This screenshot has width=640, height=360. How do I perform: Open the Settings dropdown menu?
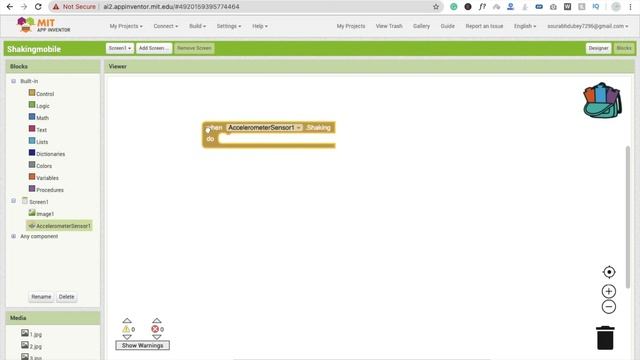(x=229, y=26)
